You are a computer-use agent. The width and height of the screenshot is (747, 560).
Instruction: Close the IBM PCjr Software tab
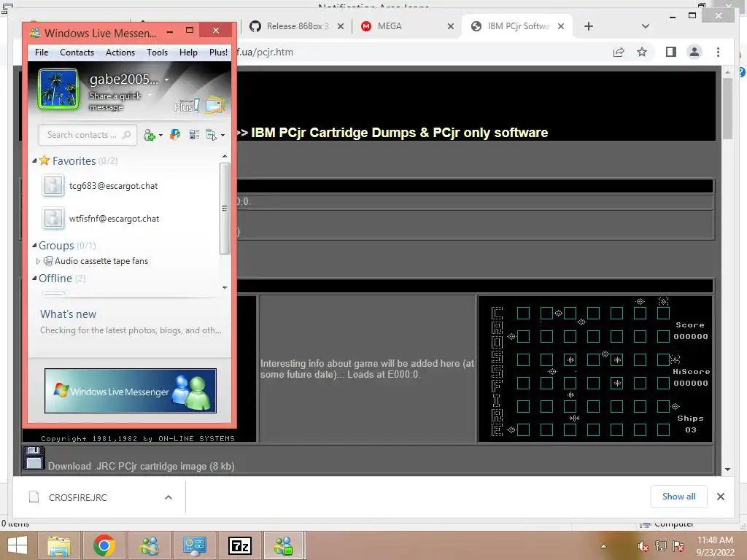click(x=561, y=27)
